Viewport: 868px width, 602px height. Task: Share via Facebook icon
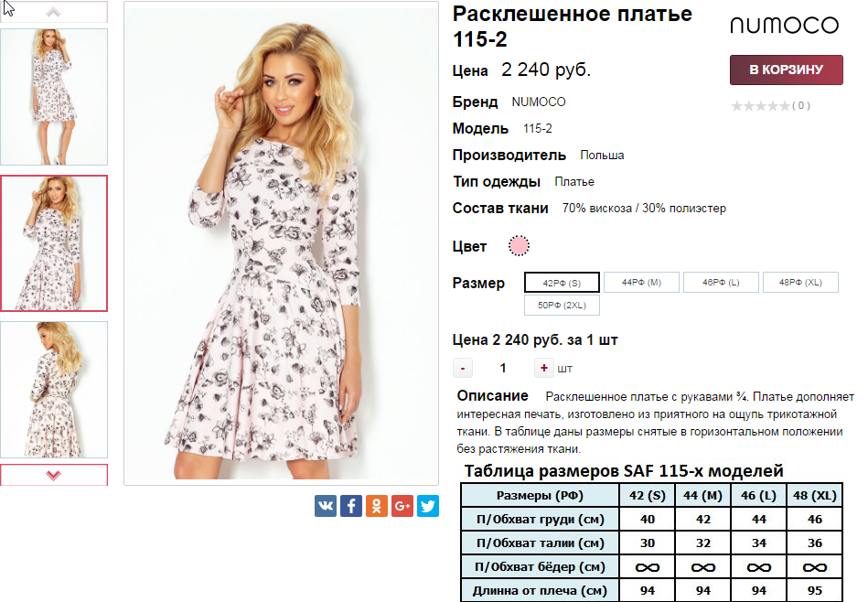click(351, 506)
